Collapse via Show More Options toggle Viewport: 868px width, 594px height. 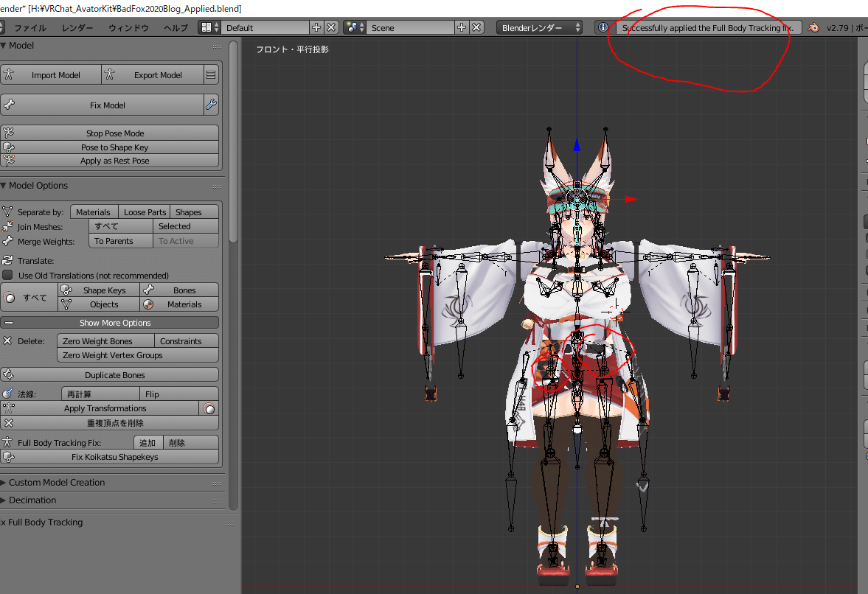point(110,323)
